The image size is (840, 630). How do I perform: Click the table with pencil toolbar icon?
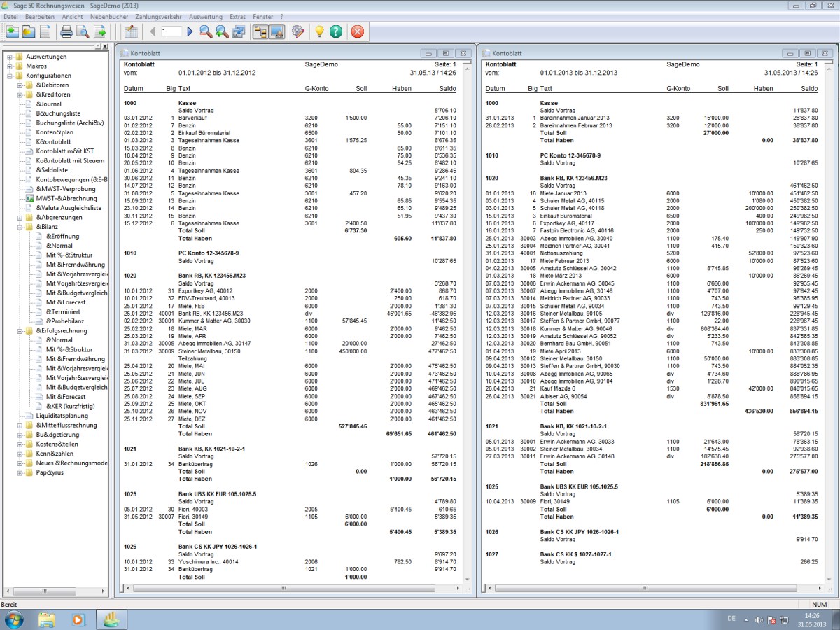click(x=130, y=31)
